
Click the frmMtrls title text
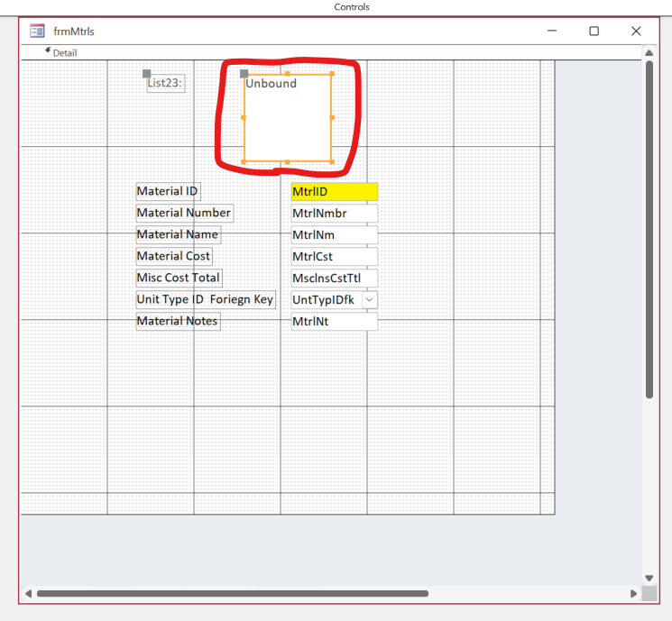(74, 32)
